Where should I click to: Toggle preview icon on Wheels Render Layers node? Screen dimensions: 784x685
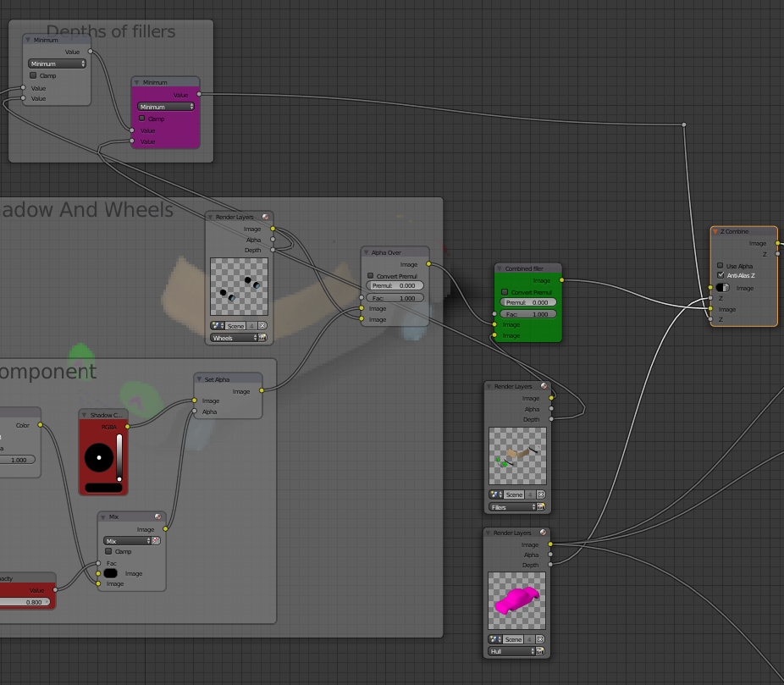click(x=266, y=218)
